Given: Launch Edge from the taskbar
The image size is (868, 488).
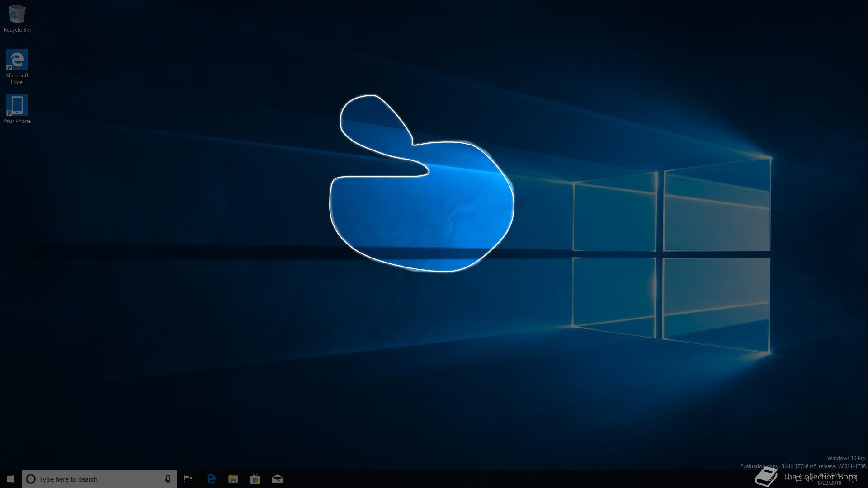Looking at the screenshot, I should [211, 479].
